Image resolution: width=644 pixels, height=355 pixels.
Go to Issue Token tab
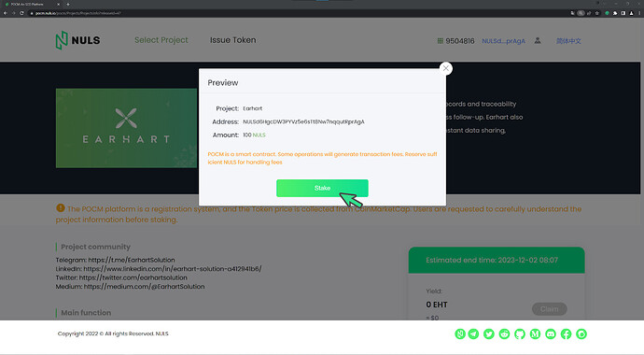233,40
